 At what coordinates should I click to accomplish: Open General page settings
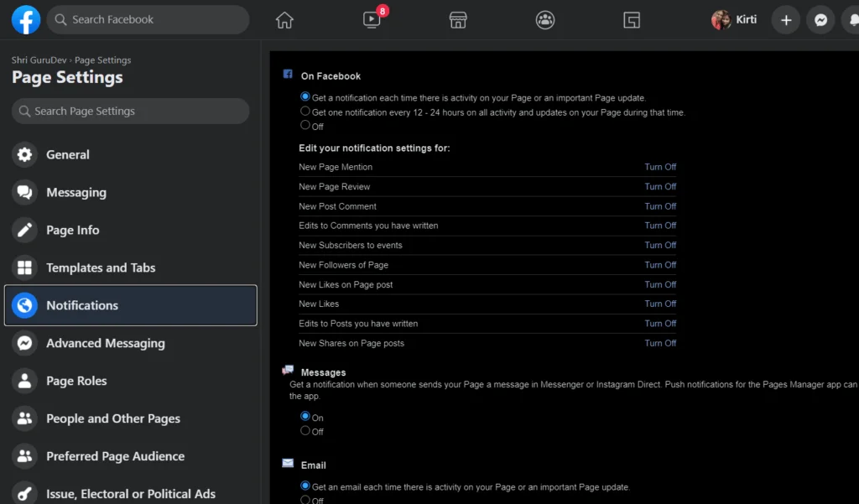coord(68,154)
